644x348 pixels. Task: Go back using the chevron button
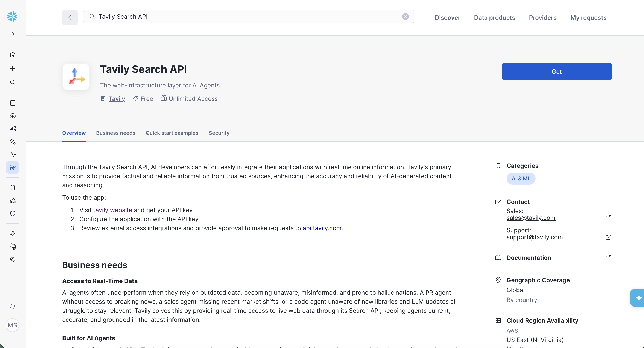tap(70, 17)
